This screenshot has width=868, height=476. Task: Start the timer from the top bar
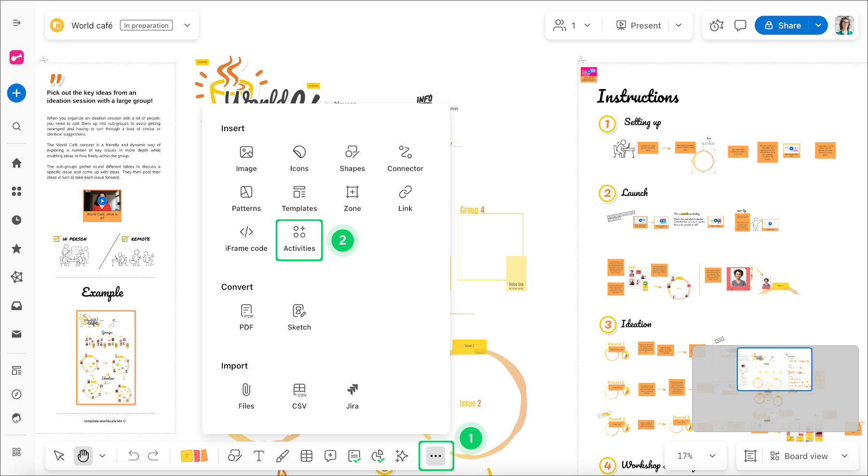coord(716,25)
